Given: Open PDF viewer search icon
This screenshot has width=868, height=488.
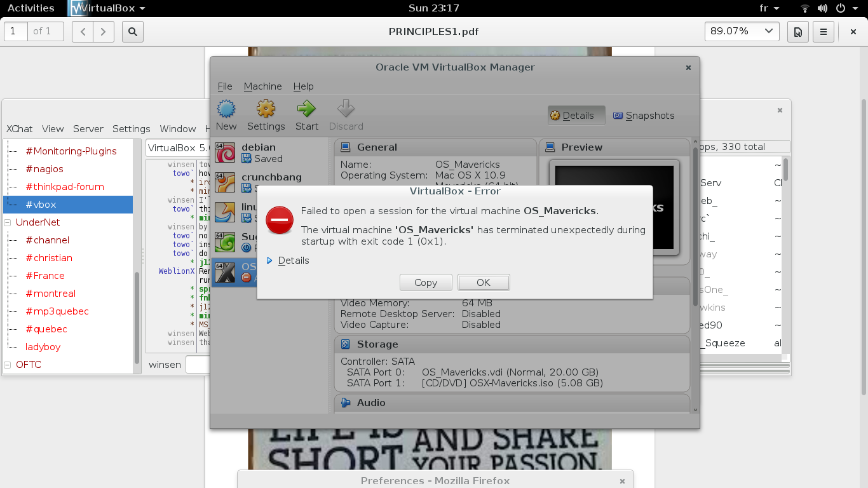Looking at the screenshot, I should point(133,31).
